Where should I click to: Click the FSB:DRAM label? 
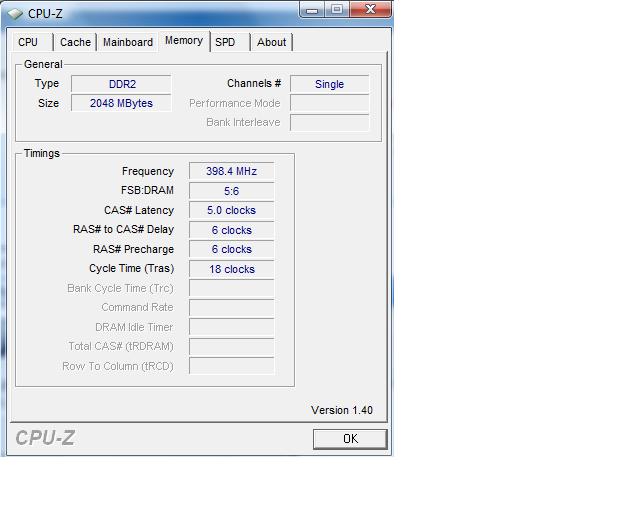[147, 190]
